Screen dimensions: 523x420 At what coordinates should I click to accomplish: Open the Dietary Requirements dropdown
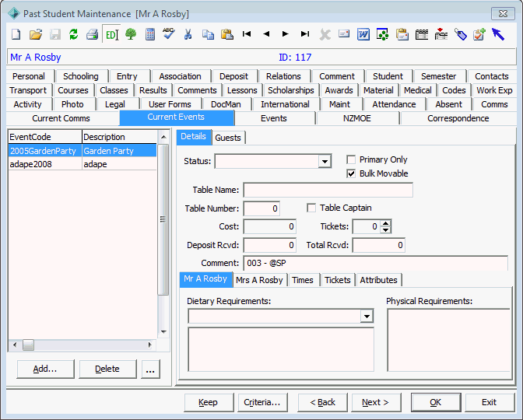point(367,316)
